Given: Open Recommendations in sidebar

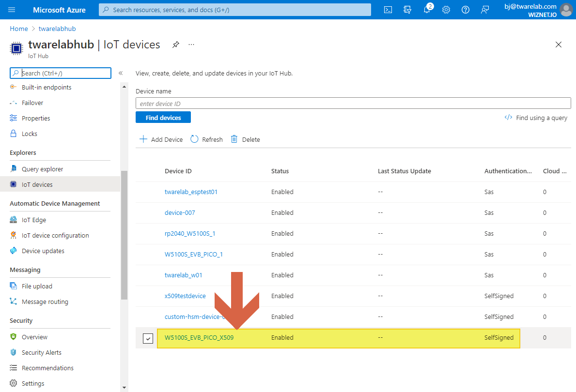Looking at the screenshot, I should [47, 368].
